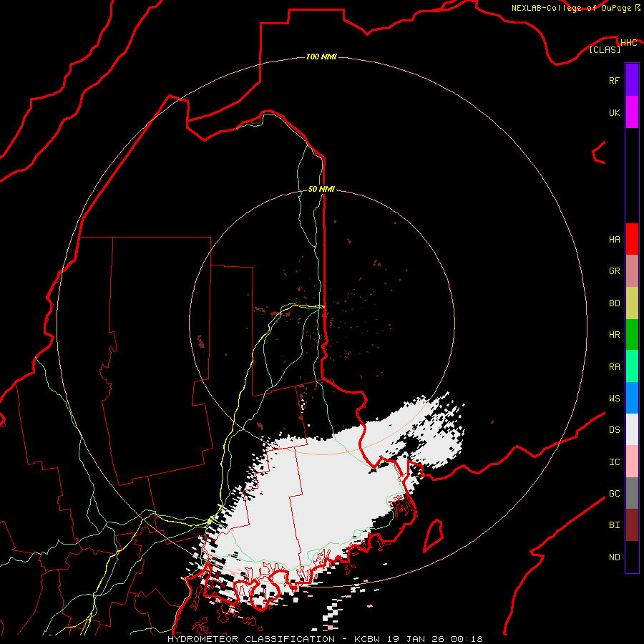Click the white DS legend swatch
The image size is (644, 644).
click(x=632, y=429)
